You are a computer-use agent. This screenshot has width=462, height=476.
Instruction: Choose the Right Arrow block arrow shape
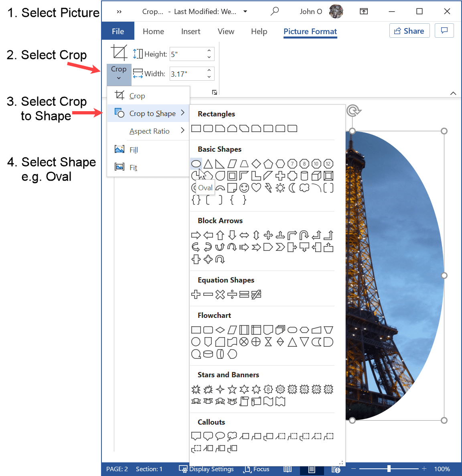tap(196, 235)
